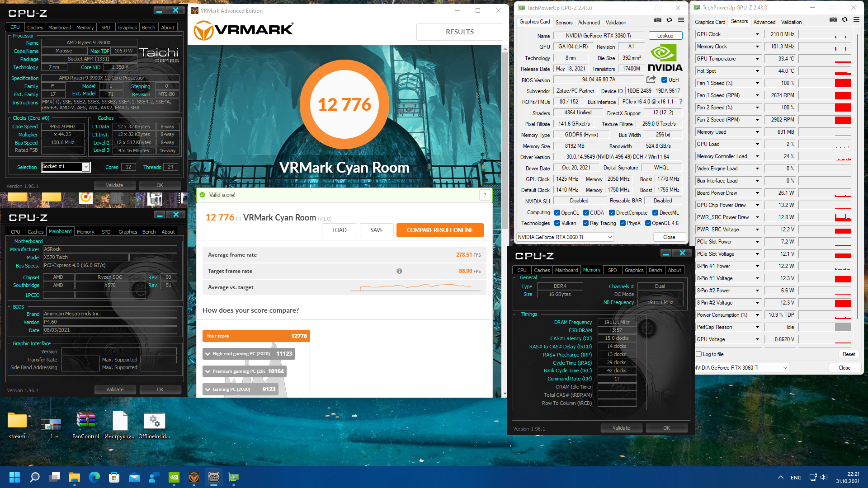Click the GPU-Z Lookup button
The width and height of the screenshot is (868, 488).
[x=665, y=36]
